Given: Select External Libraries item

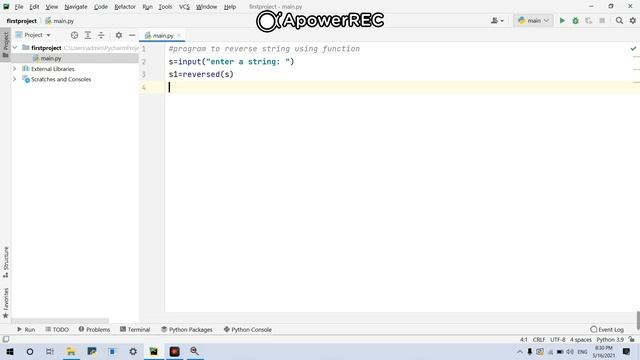Looking at the screenshot, I should tap(53, 69).
